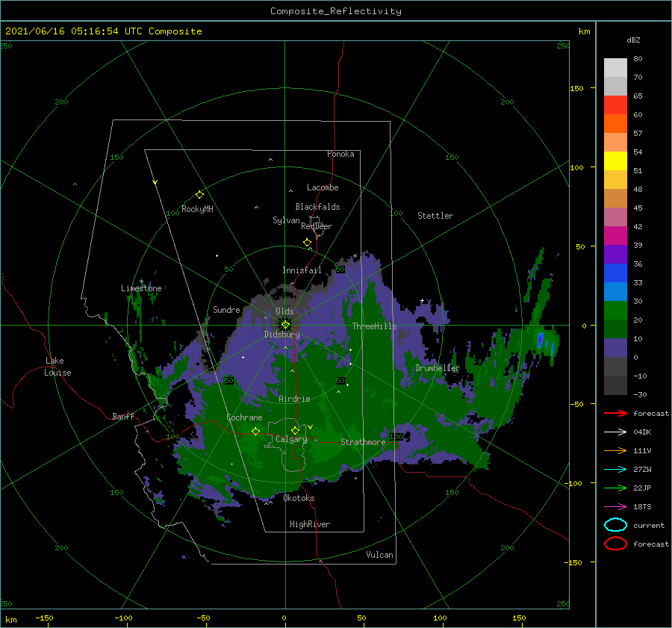Click the blue high-reflectivity cell in the east
672x628 pixels.
(x=541, y=340)
